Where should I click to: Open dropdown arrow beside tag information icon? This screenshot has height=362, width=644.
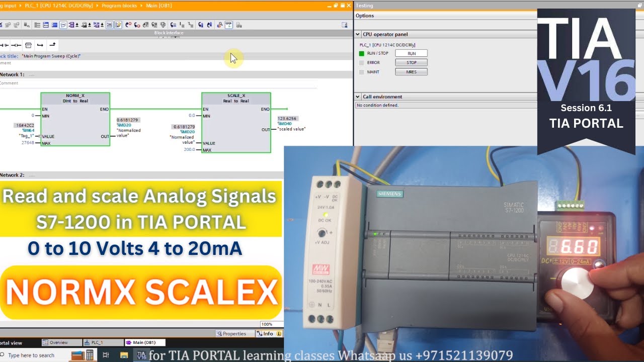pyautogui.click(x=90, y=25)
